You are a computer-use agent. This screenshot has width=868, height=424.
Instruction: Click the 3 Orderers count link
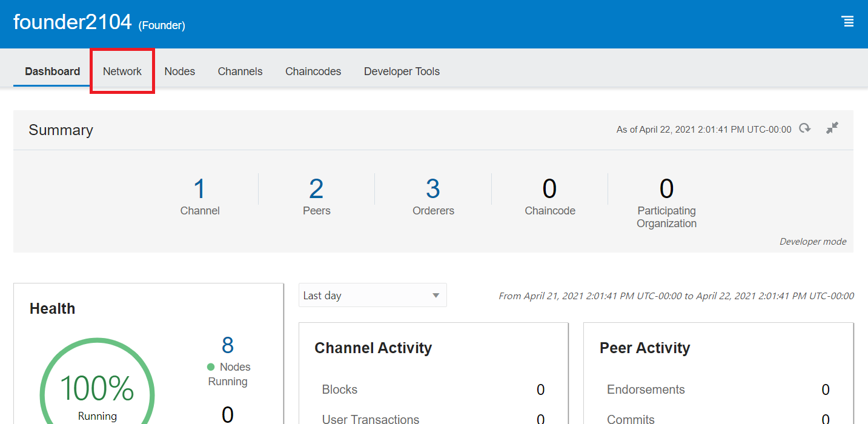tap(432, 189)
